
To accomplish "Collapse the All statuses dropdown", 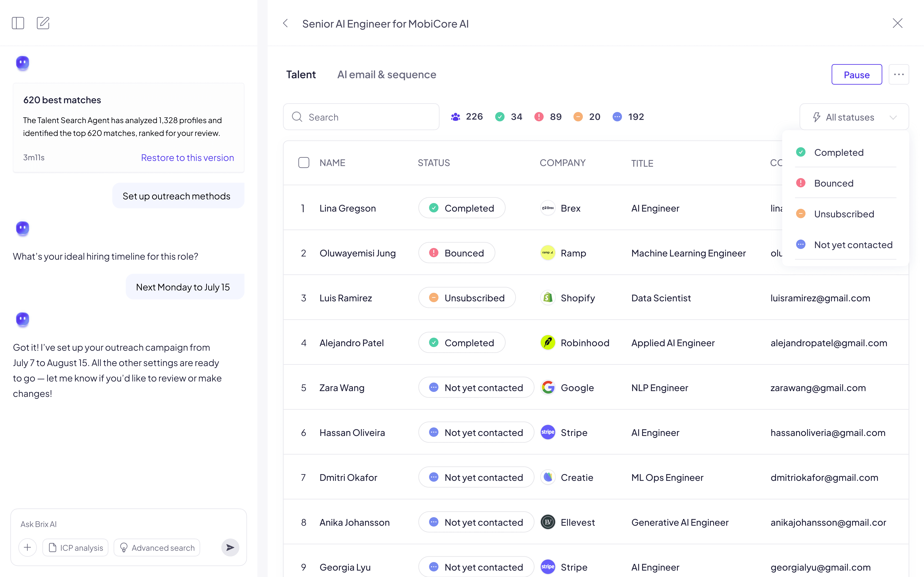I will point(854,117).
